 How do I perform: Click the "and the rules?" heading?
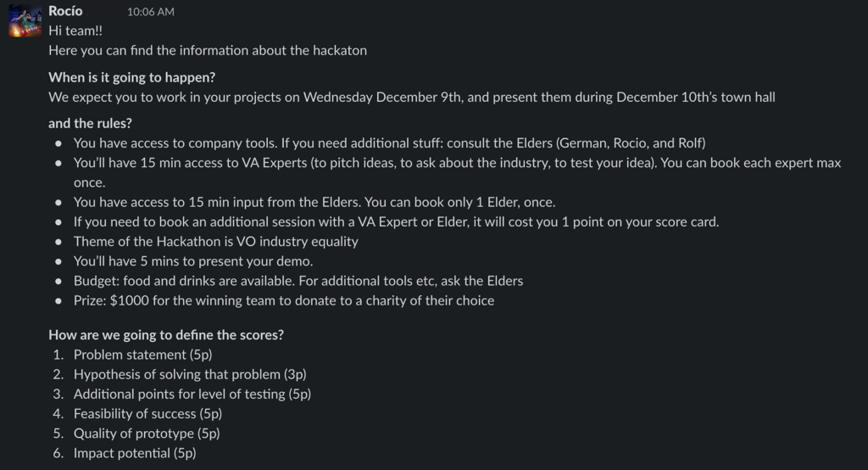pos(90,123)
